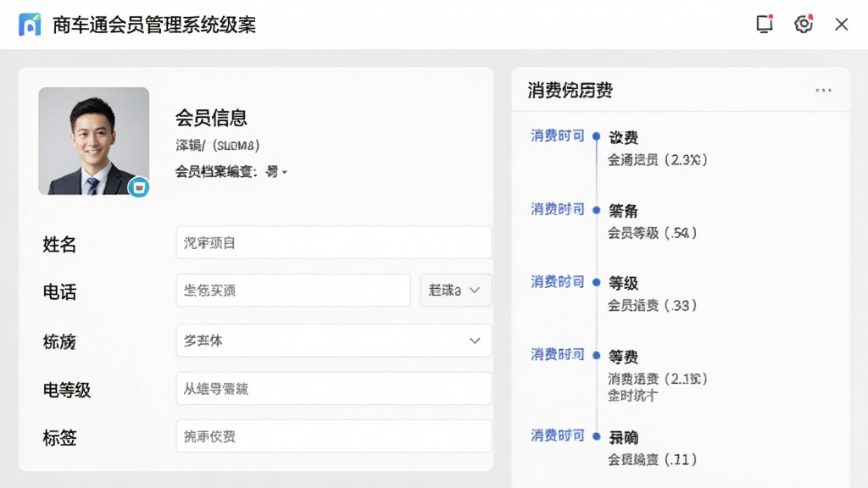Screen dimensions: 868x488
Task: Open the three-dot menu in consumption panel
Action: pos(823,90)
